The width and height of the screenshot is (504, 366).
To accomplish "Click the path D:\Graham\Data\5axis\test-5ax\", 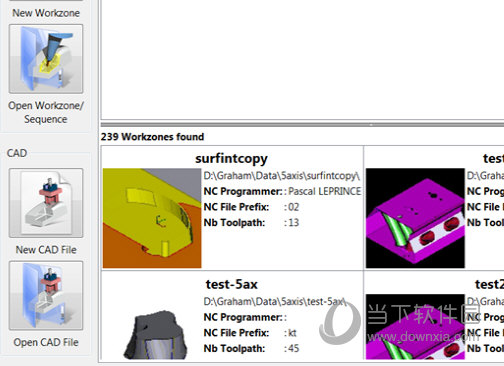I will 275,302.
